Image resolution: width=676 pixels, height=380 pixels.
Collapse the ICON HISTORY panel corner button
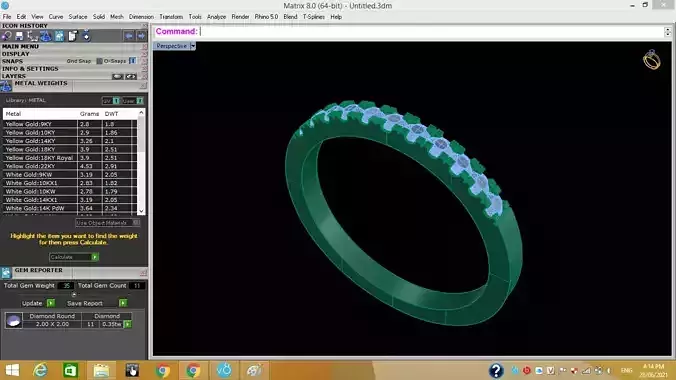[144, 26]
